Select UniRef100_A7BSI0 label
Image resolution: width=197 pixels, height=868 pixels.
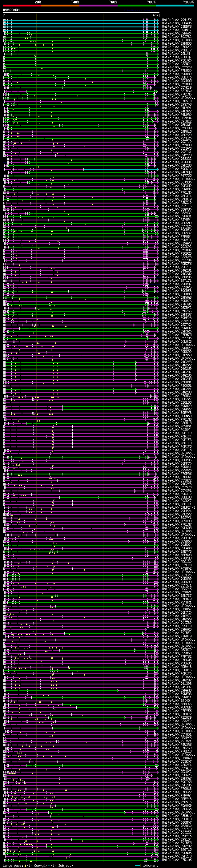(x=177, y=101)
